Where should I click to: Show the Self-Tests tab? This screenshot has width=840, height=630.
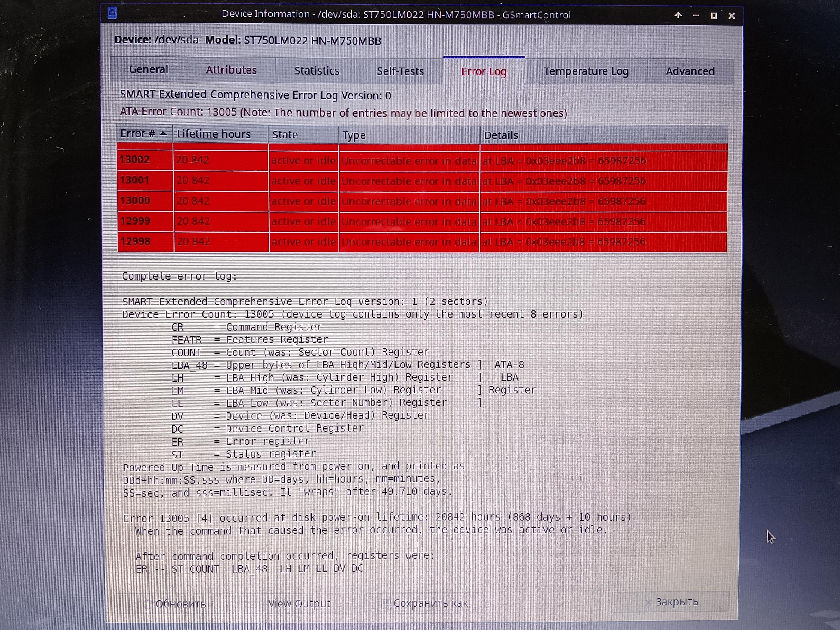coord(400,71)
